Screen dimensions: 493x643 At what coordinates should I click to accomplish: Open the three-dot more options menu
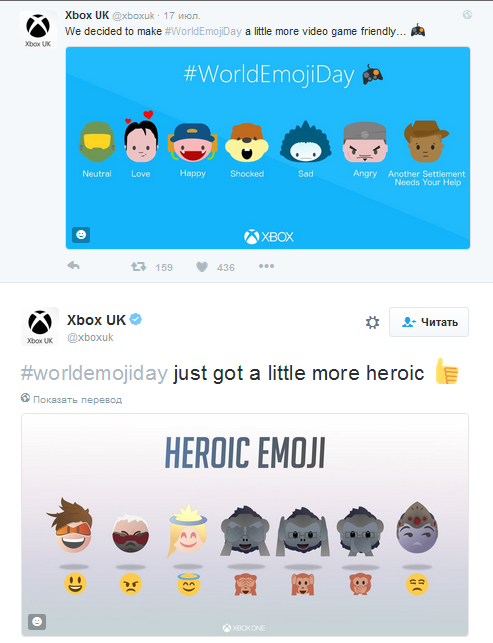tap(266, 266)
